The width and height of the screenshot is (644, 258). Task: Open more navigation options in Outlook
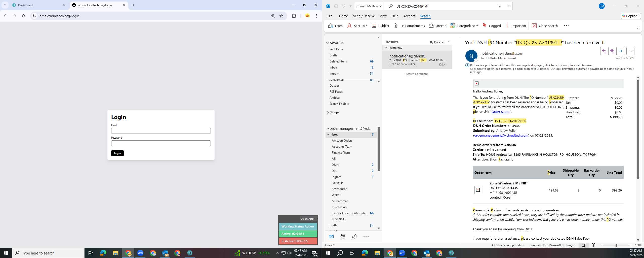pos(366,237)
